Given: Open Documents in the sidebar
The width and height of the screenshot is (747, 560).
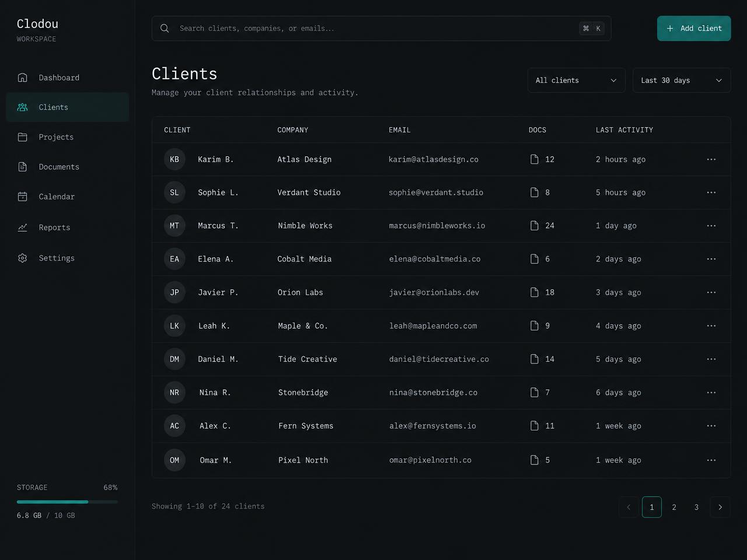Looking at the screenshot, I should 68,167.
